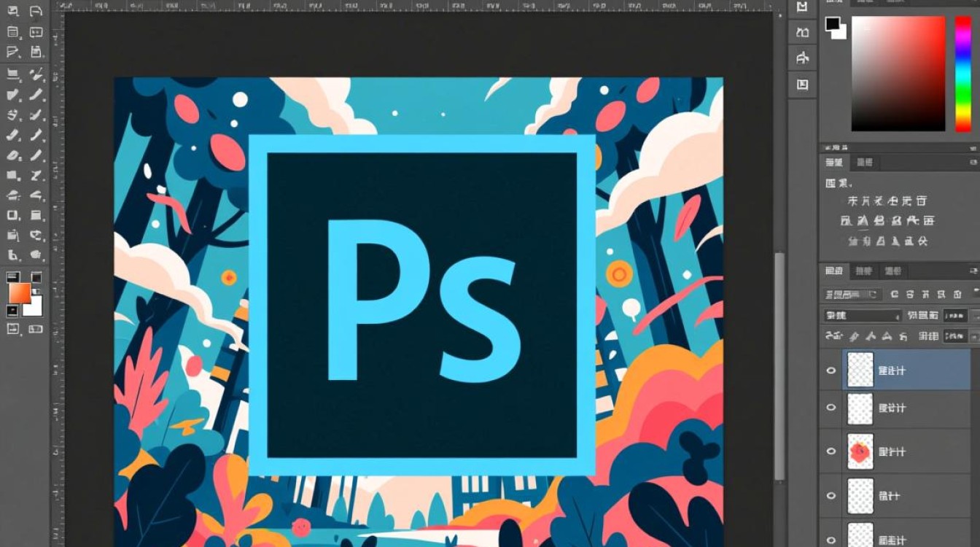
Task: Click the Ps logo on the canvas
Action: tap(422, 305)
